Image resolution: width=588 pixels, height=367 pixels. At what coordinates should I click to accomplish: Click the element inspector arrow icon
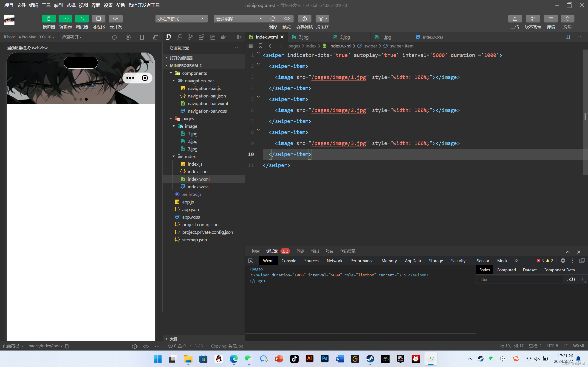(251, 261)
